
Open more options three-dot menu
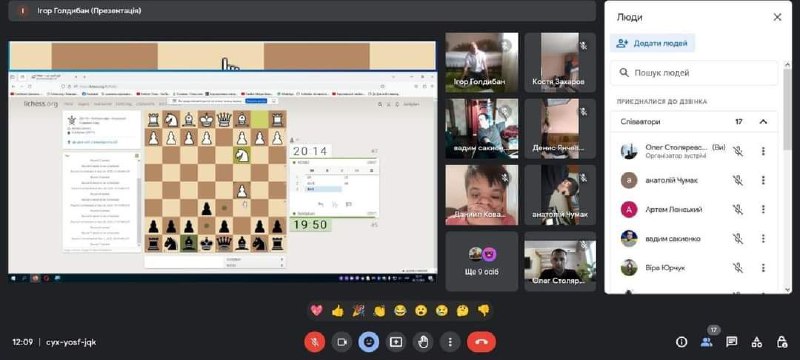450,342
